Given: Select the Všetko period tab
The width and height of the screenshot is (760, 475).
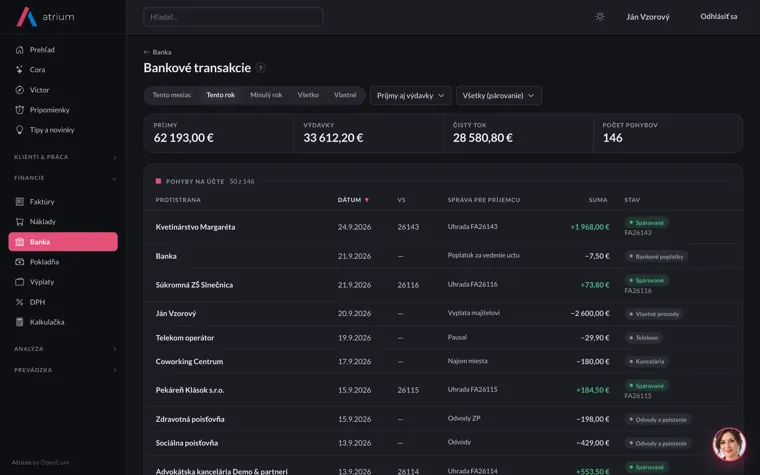Looking at the screenshot, I should 308,95.
